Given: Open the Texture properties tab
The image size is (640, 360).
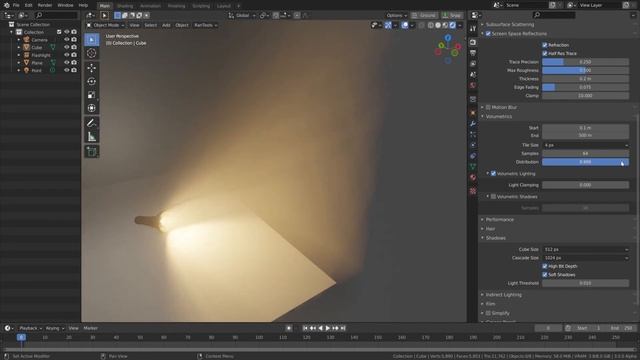Looking at the screenshot, I should click(x=473, y=191).
